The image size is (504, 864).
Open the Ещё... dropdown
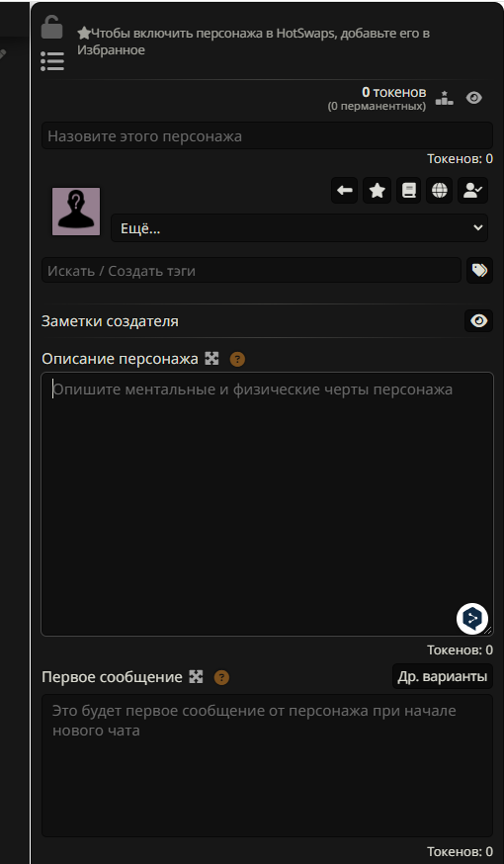coord(299,227)
